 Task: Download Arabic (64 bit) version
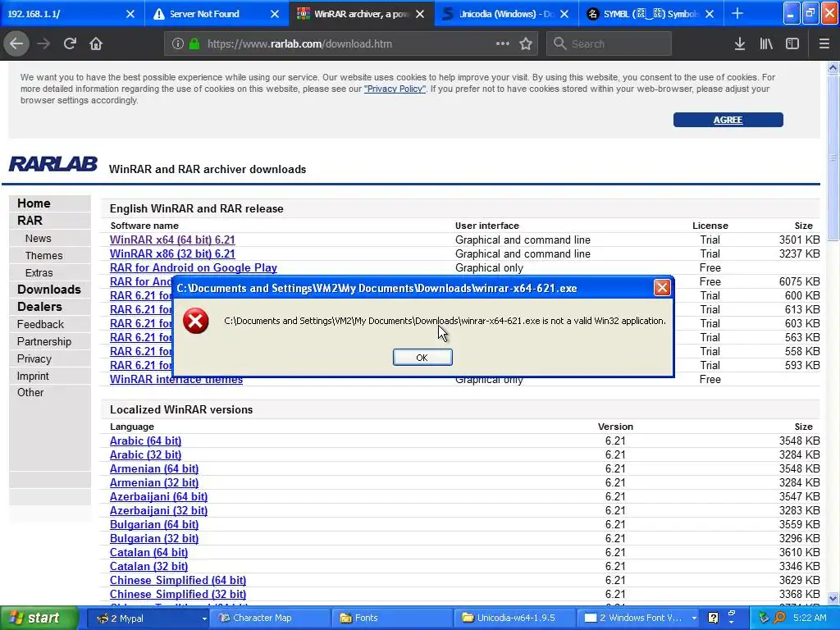pos(146,441)
